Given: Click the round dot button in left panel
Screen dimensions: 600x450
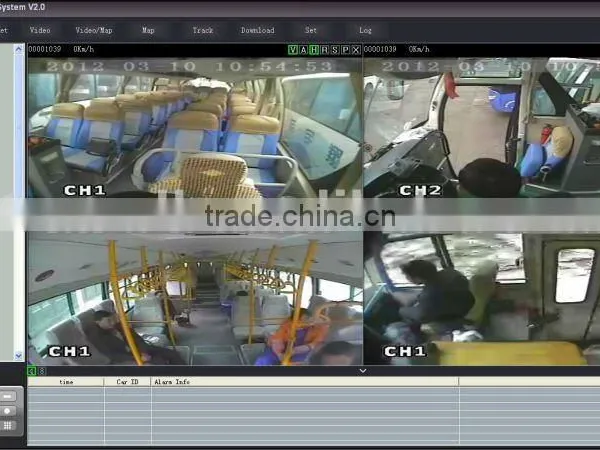Looking at the screenshot, I should 8,411.
